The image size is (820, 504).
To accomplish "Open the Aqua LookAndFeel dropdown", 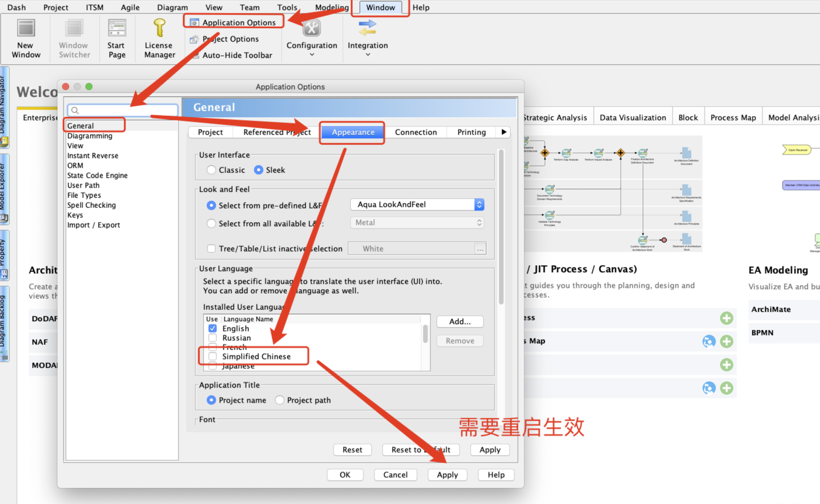I will click(417, 205).
